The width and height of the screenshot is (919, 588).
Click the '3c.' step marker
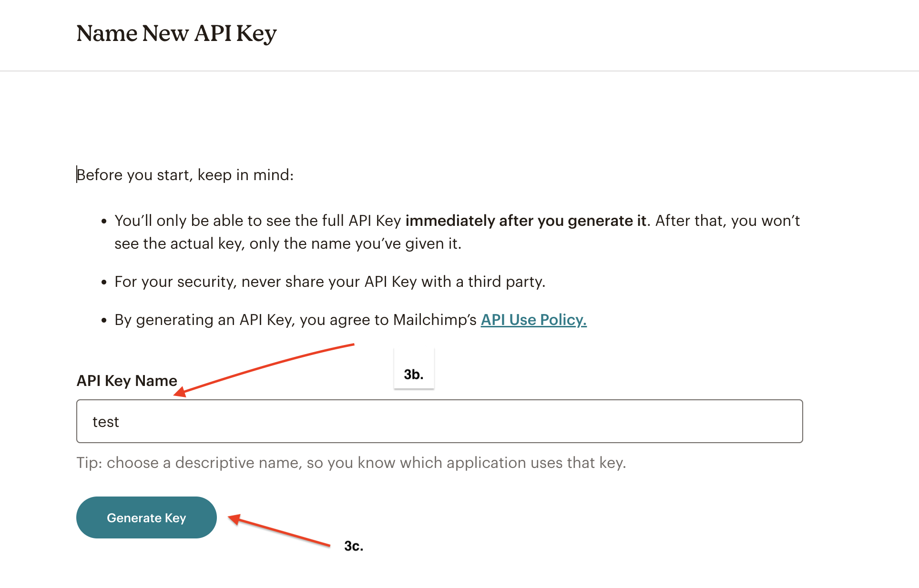point(353,547)
